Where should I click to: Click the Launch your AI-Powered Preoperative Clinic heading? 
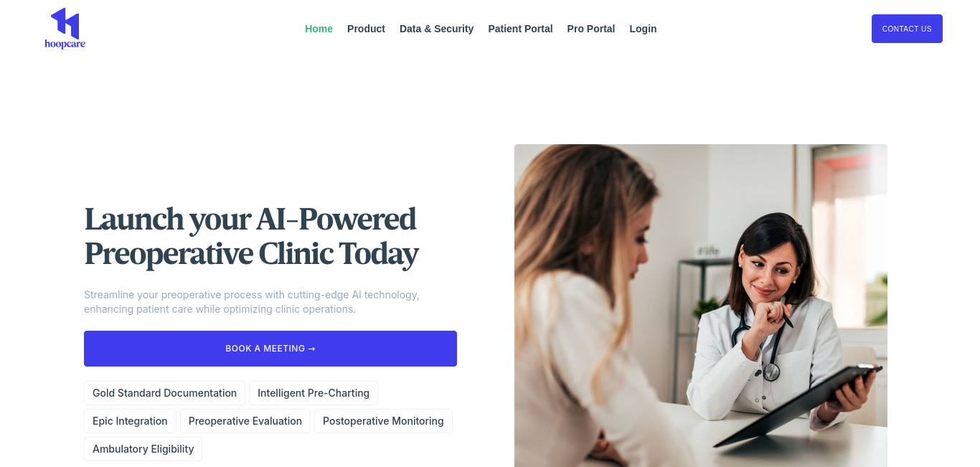pyautogui.click(x=251, y=237)
